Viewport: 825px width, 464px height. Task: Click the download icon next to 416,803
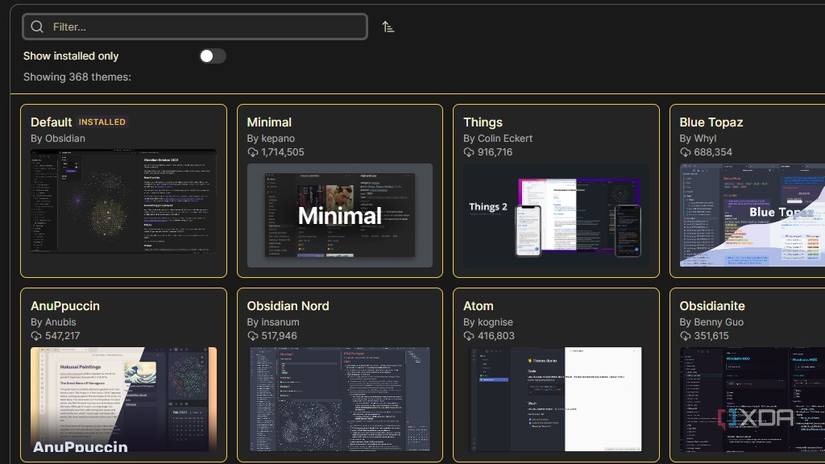469,336
